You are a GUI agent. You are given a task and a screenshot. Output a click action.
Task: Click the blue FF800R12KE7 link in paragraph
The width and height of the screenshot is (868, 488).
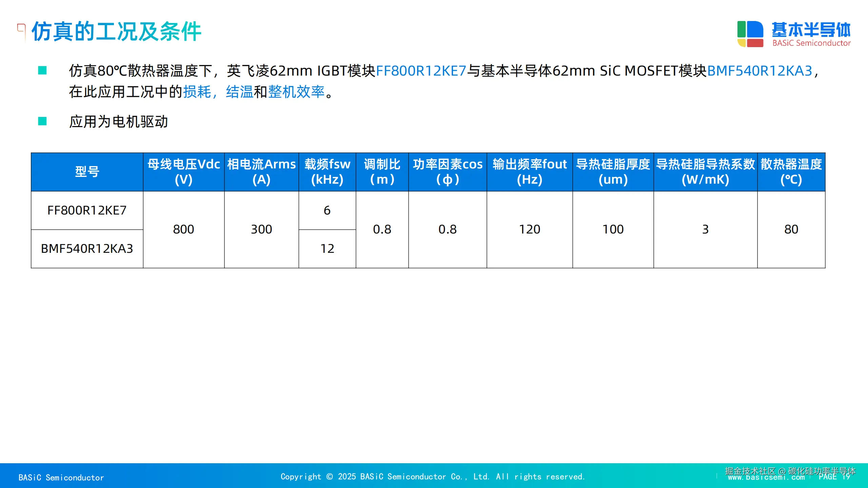click(421, 71)
